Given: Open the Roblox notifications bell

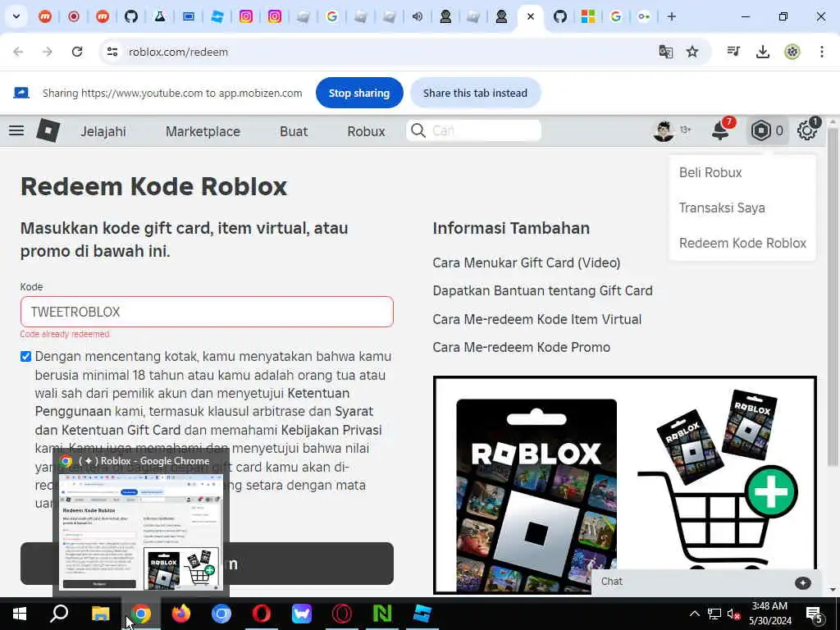Looking at the screenshot, I should pyautogui.click(x=720, y=130).
